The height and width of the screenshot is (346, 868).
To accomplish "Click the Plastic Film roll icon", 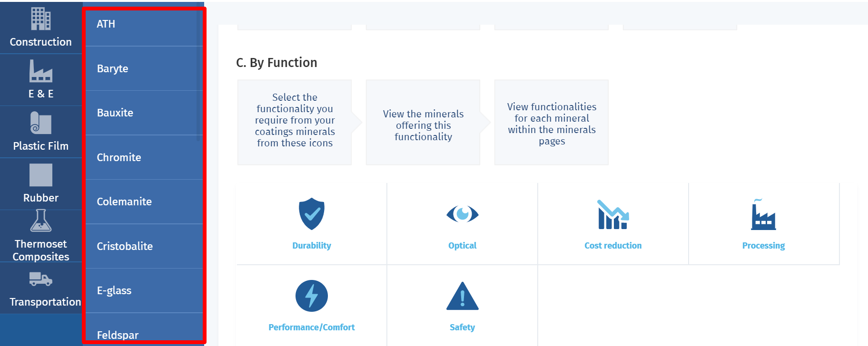I will click(x=41, y=123).
